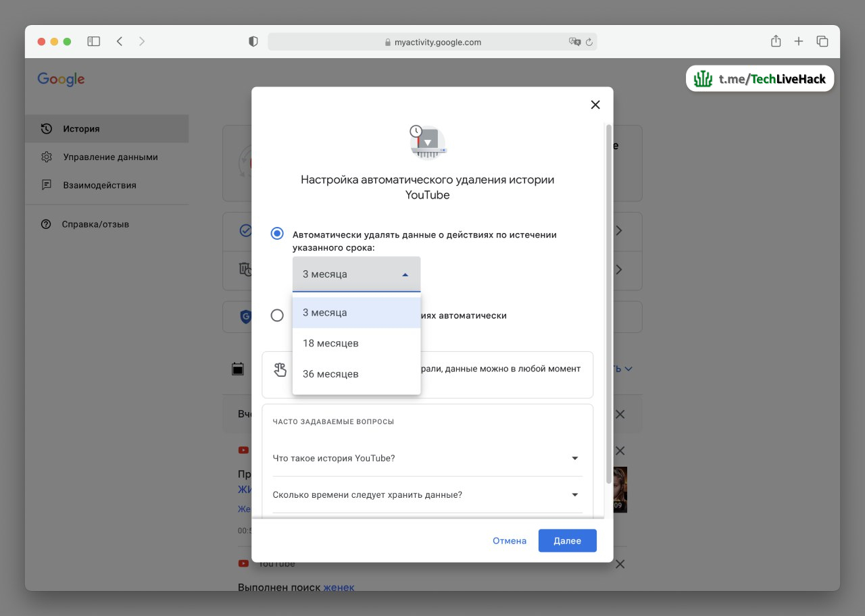Click the blue shield icon behind dialog

pos(246,316)
